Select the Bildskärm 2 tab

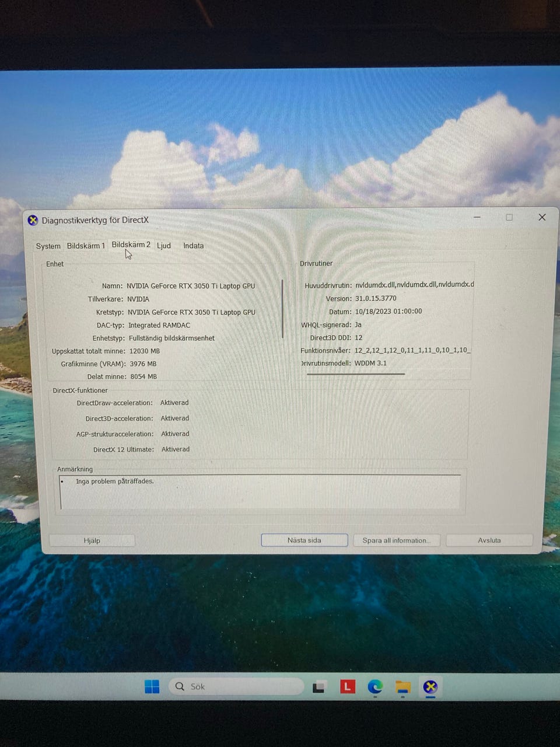(131, 245)
